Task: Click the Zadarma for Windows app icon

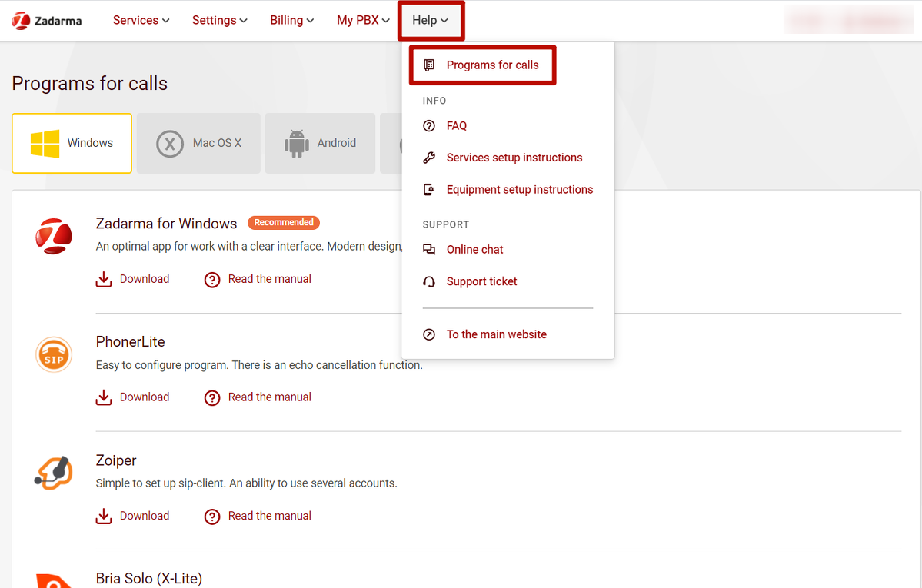Action: (x=54, y=236)
